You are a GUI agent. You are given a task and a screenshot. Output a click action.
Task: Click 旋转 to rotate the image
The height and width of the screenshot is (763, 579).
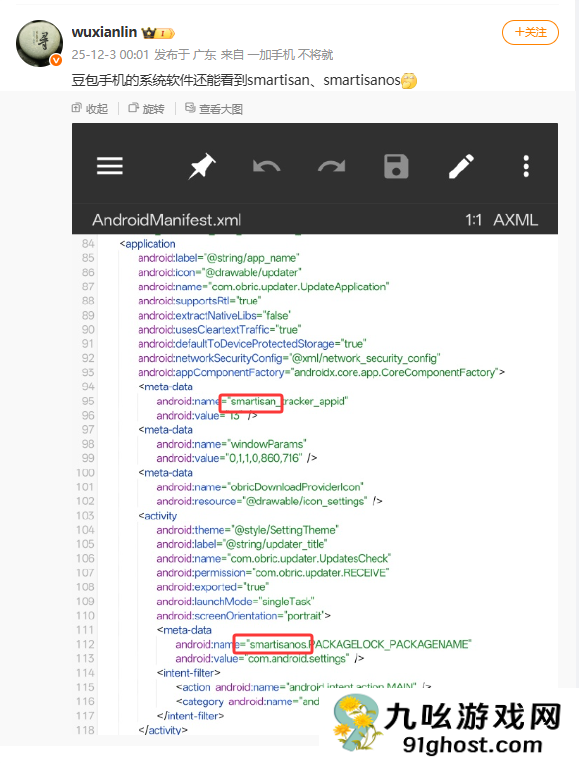[x=146, y=109]
